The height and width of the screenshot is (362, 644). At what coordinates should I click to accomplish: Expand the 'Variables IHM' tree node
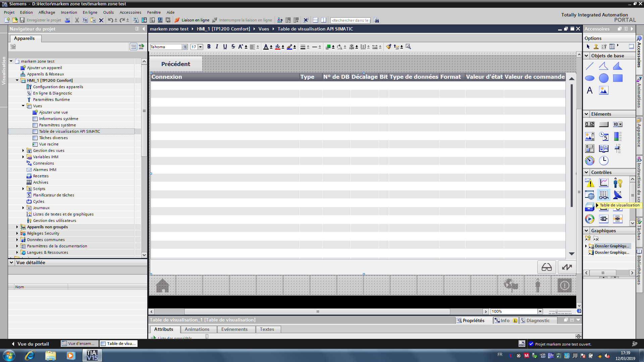coord(23,157)
